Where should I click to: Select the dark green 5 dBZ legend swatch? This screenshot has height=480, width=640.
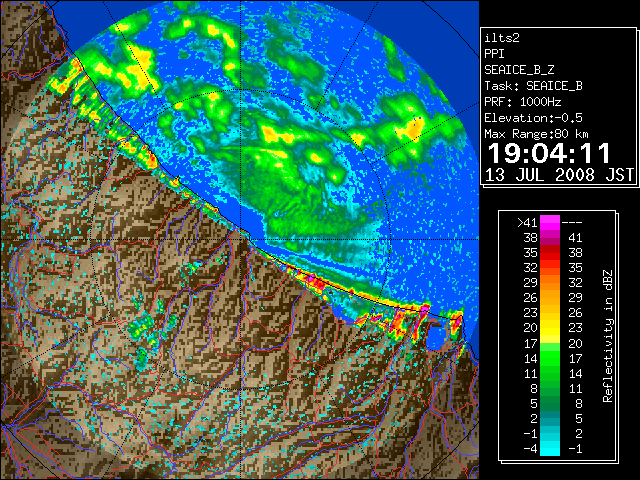click(x=550, y=403)
